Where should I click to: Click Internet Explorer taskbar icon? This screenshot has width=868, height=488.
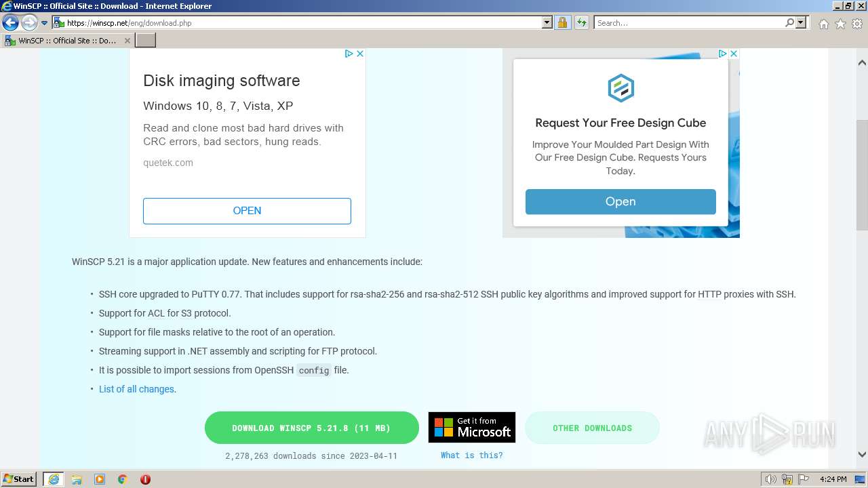pyautogui.click(x=54, y=479)
